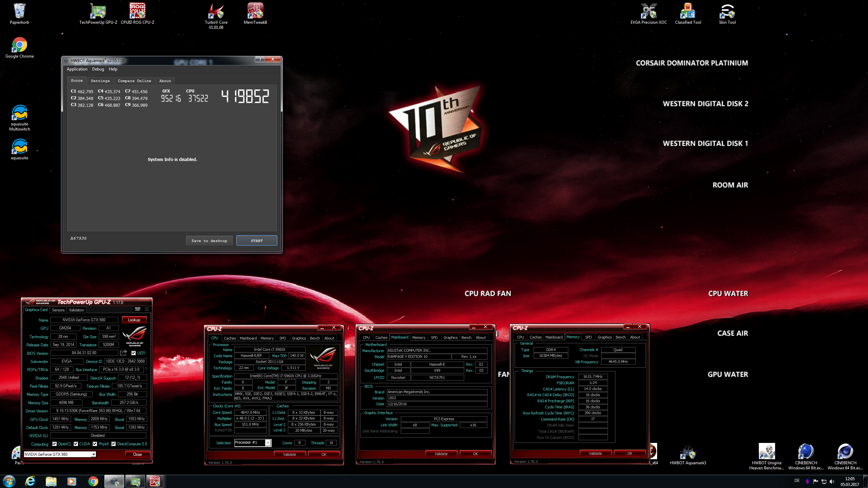Open Application menu in Aquamark
This screenshot has height=488, width=868.
pos(77,69)
